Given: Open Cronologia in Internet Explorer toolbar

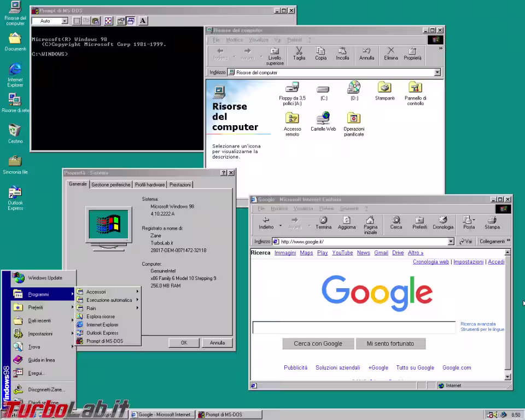Looking at the screenshot, I should (442, 223).
